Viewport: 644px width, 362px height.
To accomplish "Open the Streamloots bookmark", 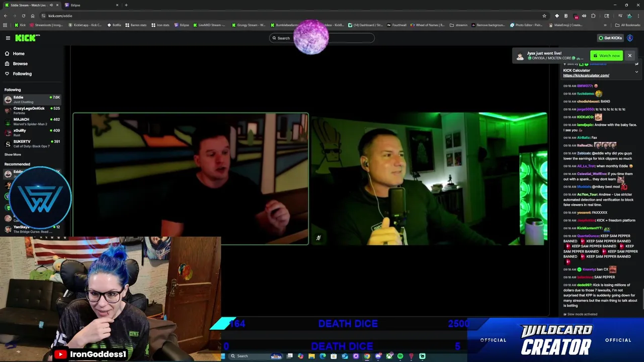I will click(47, 25).
